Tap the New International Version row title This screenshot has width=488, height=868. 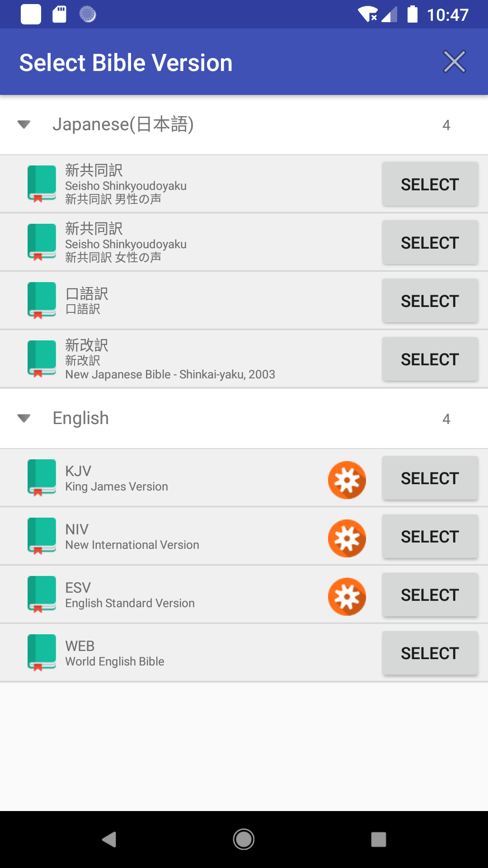(x=132, y=537)
